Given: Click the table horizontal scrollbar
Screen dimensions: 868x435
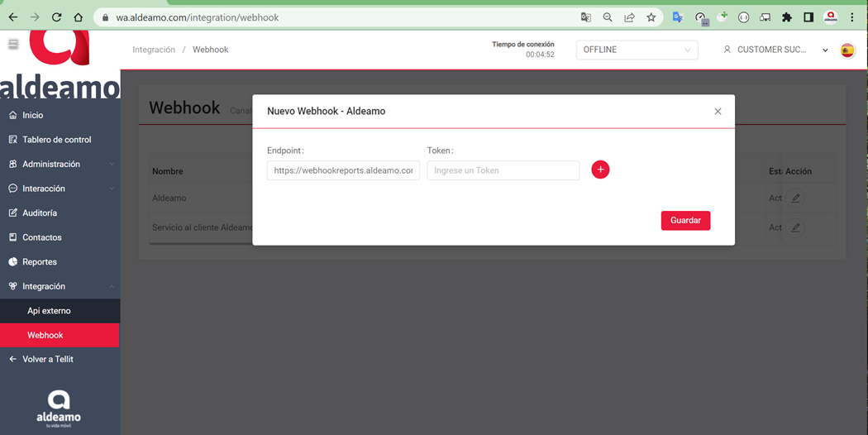Looking at the screenshot, I should tap(200, 242).
